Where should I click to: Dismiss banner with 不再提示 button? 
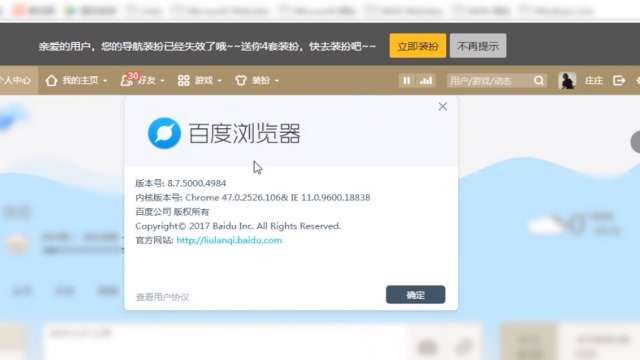[x=478, y=46]
